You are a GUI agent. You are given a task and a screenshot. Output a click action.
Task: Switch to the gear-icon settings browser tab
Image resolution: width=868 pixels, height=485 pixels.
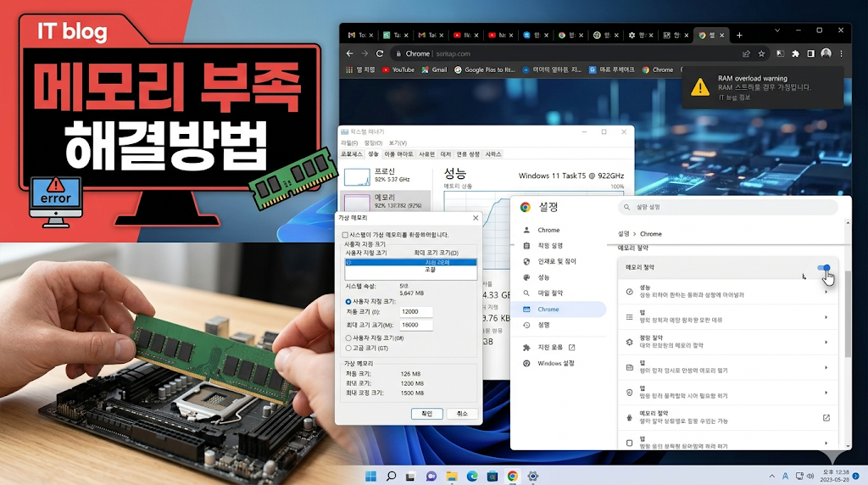pyautogui.click(x=641, y=35)
